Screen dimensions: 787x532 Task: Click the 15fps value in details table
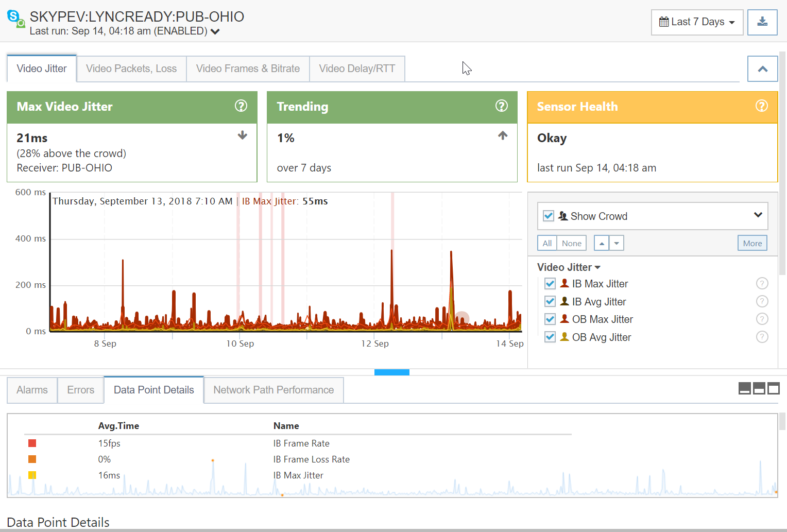[109, 443]
